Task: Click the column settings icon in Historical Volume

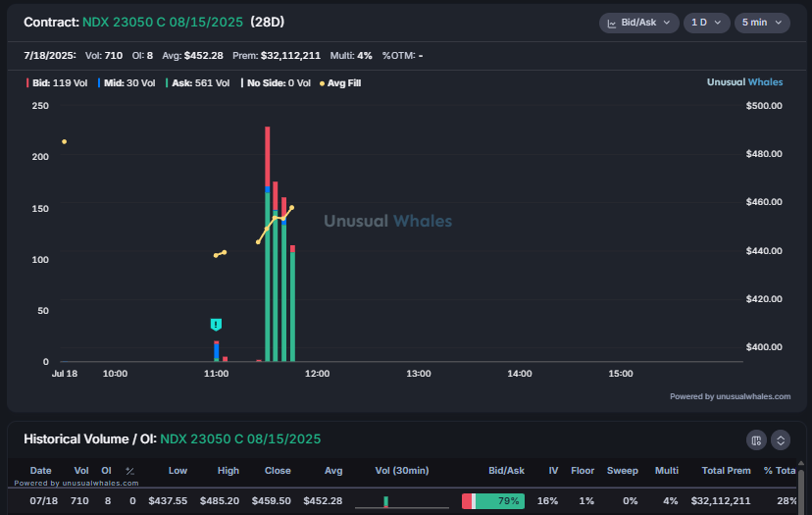Action: (x=756, y=440)
